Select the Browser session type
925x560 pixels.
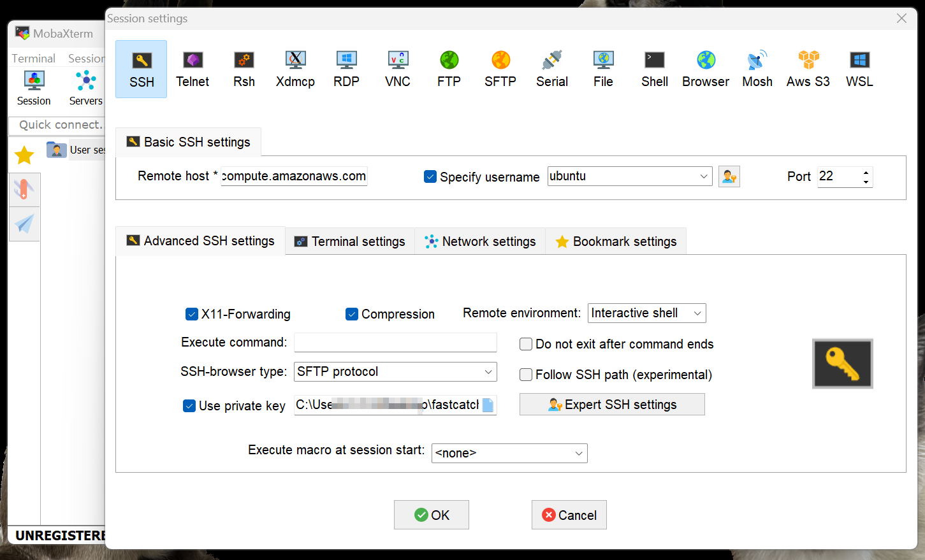coord(706,69)
